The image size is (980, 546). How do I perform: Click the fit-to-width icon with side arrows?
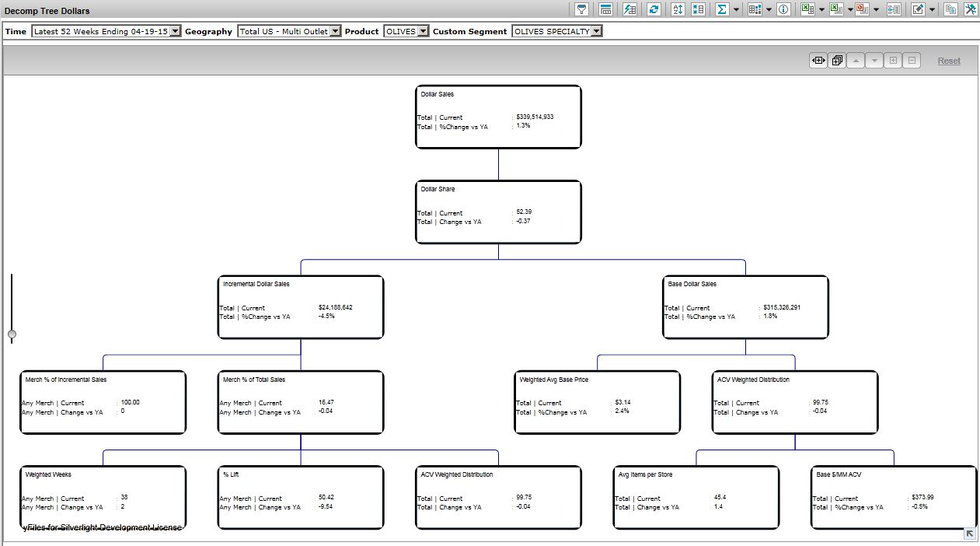(x=818, y=61)
